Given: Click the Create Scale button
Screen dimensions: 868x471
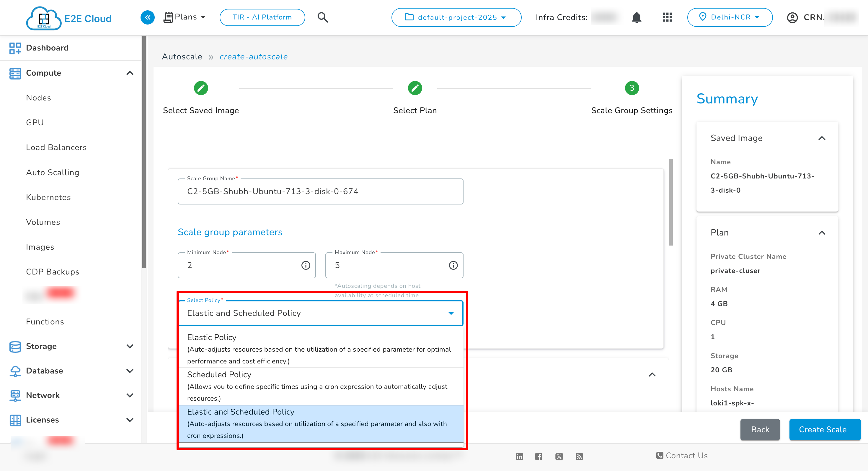Looking at the screenshot, I should pyautogui.click(x=825, y=430).
